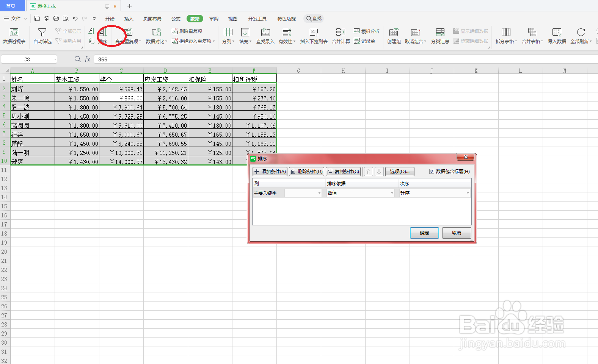Toggle 数据包含标题 checkbox in sort dialog

(x=432, y=172)
